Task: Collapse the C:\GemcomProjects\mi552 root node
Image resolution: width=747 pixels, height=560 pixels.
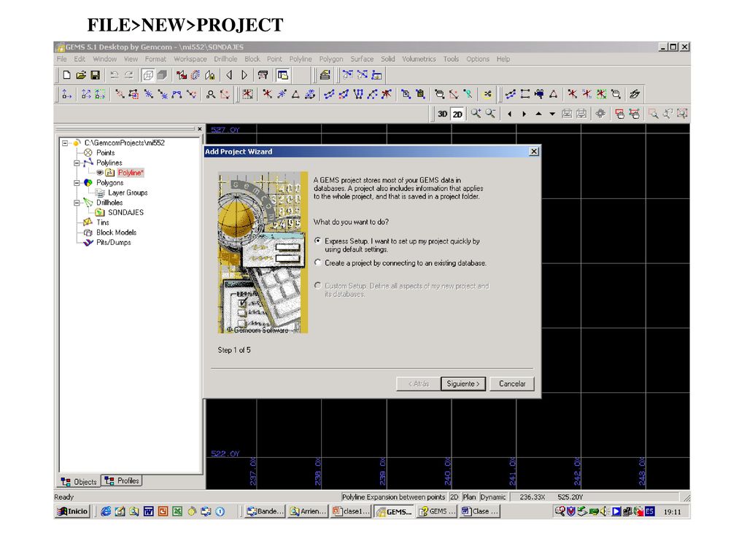Action: 65,143
